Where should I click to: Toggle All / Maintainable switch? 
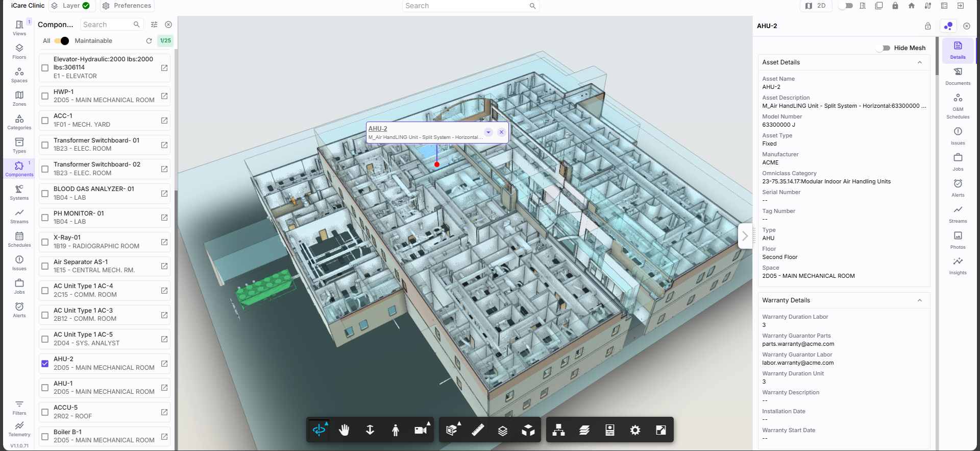click(62, 41)
